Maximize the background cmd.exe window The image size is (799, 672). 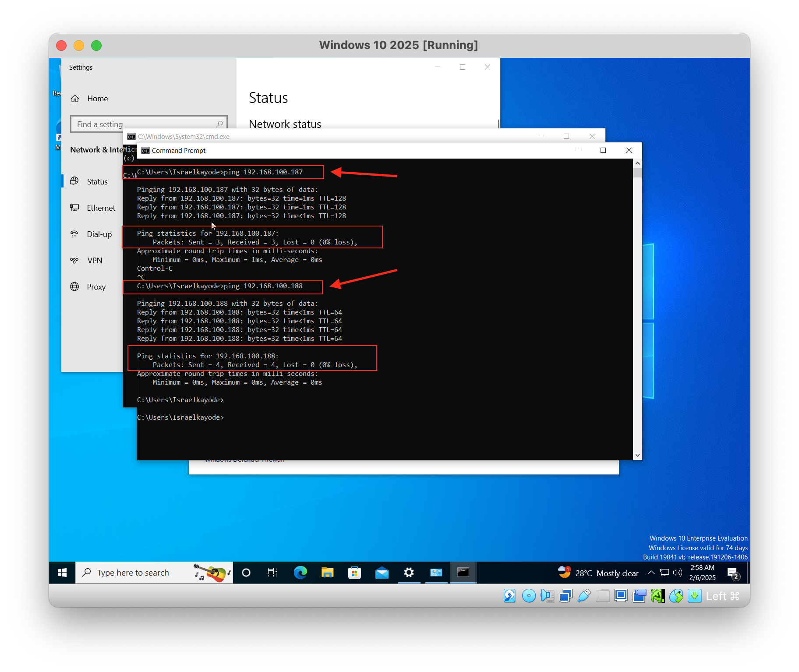click(566, 136)
